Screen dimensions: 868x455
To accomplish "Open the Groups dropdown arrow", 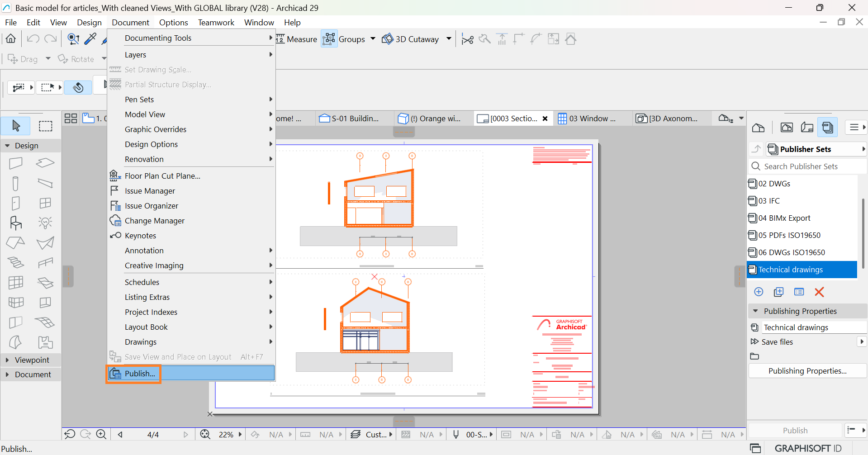I will pyautogui.click(x=373, y=39).
